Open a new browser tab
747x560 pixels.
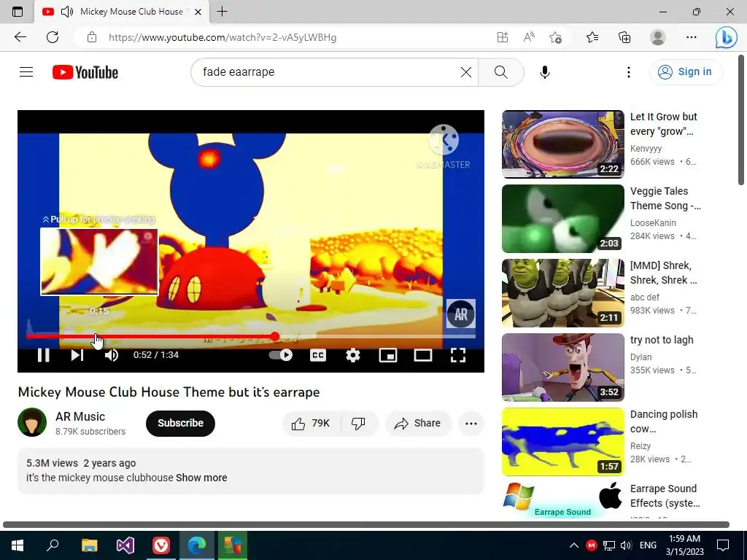point(222,12)
